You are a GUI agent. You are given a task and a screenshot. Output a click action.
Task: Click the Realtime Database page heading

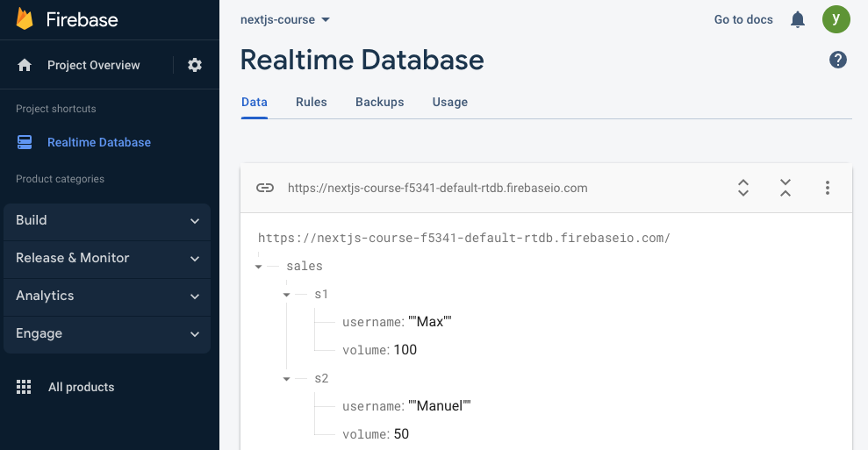coord(362,60)
